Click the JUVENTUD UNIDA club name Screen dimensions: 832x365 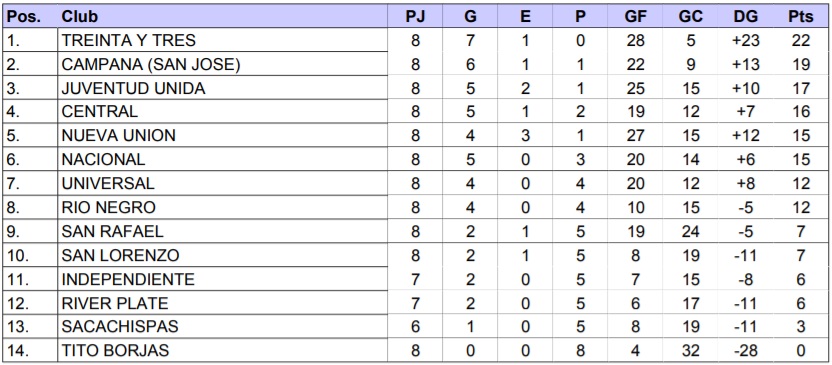tap(133, 88)
